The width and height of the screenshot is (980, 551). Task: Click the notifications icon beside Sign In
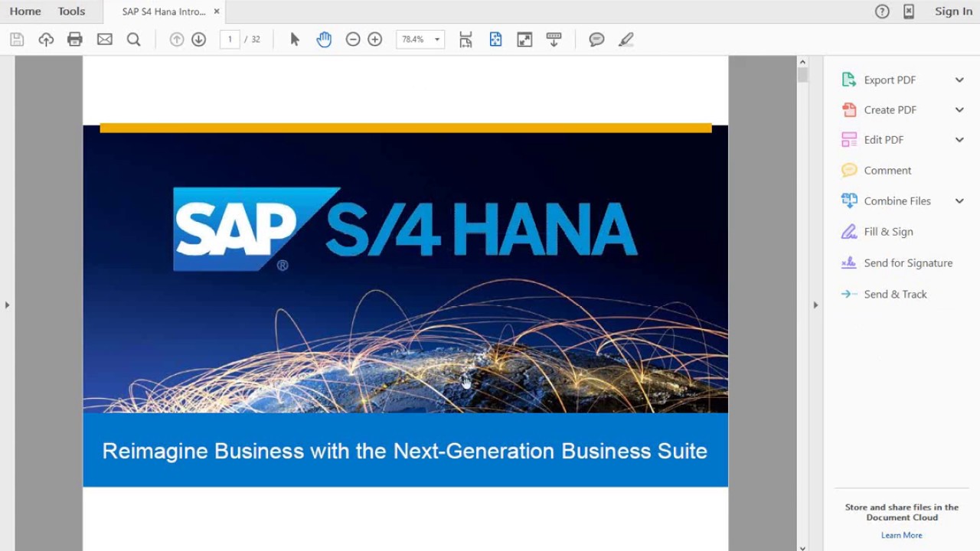coord(909,11)
